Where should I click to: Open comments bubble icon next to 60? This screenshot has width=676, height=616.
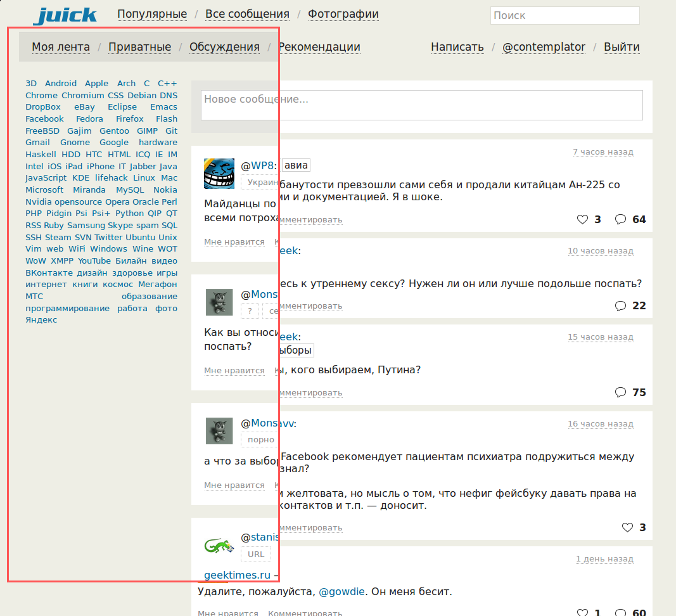pyautogui.click(x=620, y=612)
